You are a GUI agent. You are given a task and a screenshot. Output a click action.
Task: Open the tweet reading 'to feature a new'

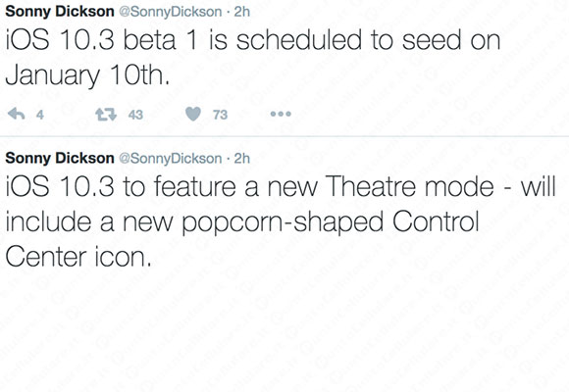[281, 221]
